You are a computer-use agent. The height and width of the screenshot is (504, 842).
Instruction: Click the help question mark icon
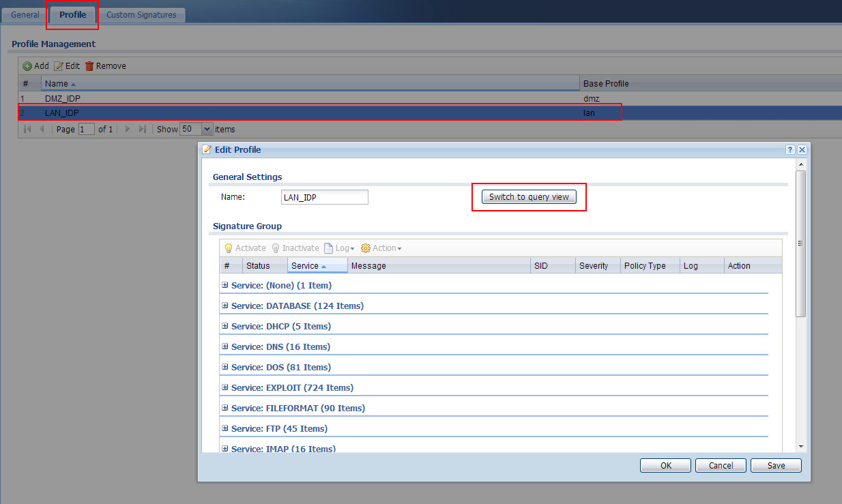[790, 149]
